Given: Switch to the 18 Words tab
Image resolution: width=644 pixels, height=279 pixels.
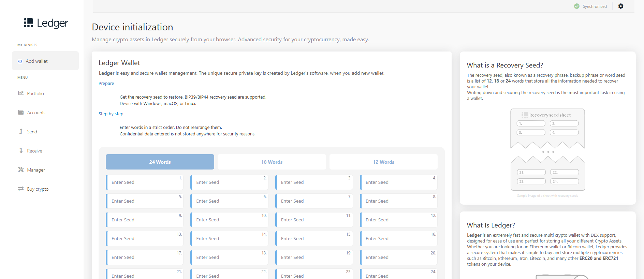Looking at the screenshot, I should pyautogui.click(x=272, y=162).
